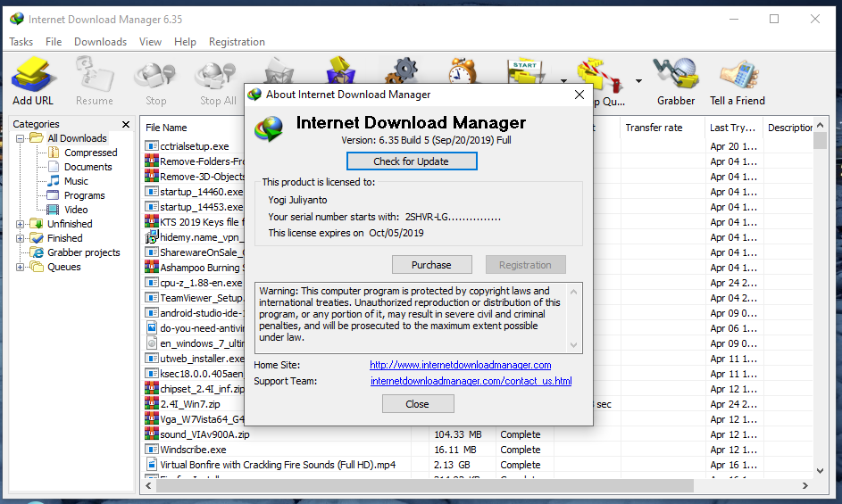Click download list horizontal scrollbar thumb
This screenshot has height=504, width=842.
pyautogui.click(x=424, y=486)
